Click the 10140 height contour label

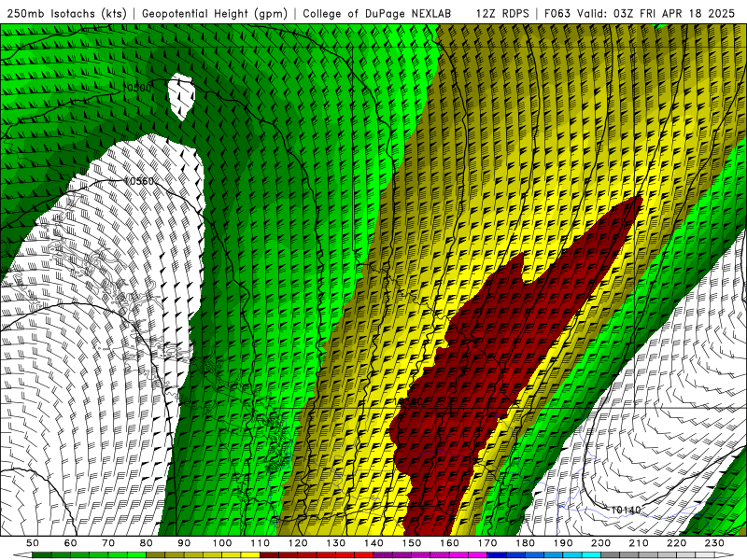626,510
